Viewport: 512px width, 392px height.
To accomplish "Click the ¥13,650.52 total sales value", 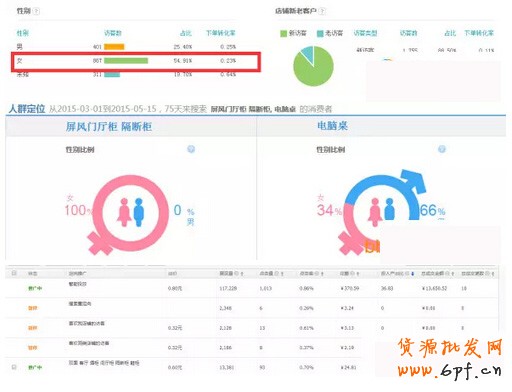I will pos(434,288).
